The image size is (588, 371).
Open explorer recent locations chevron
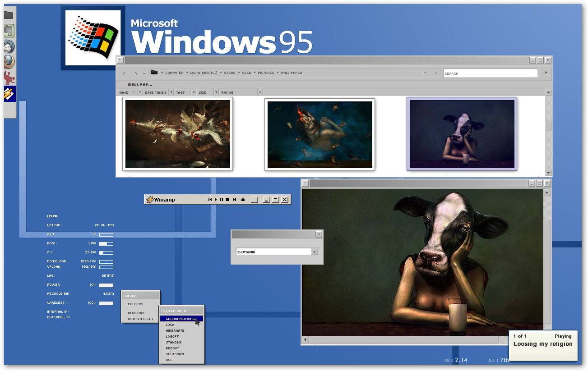(x=144, y=73)
